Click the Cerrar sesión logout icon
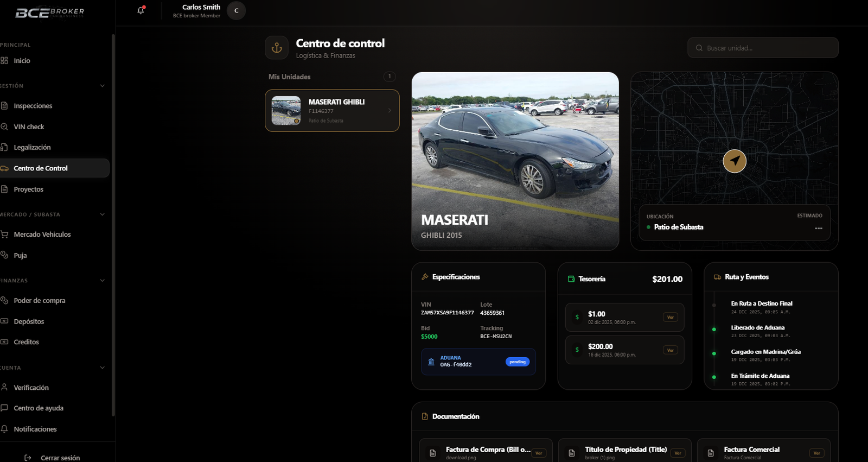The width and height of the screenshot is (868, 462). click(28, 458)
